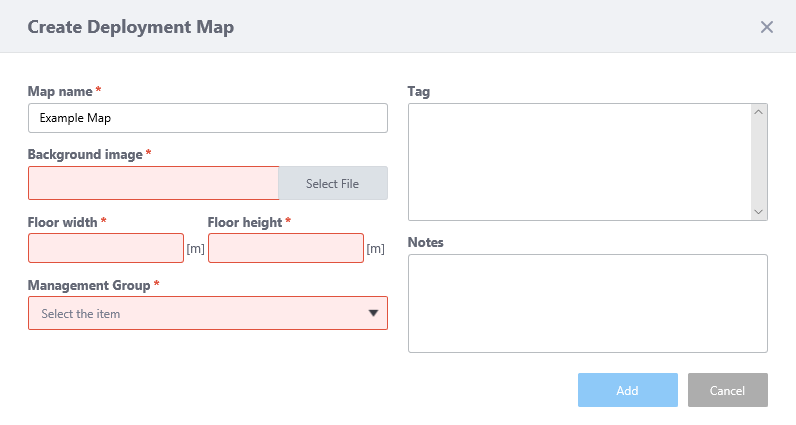Click the Floor height input box
The image size is (796, 425).
[285, 248]
